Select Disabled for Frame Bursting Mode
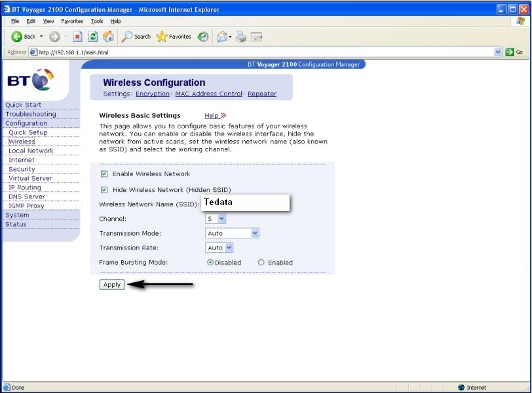The height and width of the screenshot is (393, 532). [210, 263]
